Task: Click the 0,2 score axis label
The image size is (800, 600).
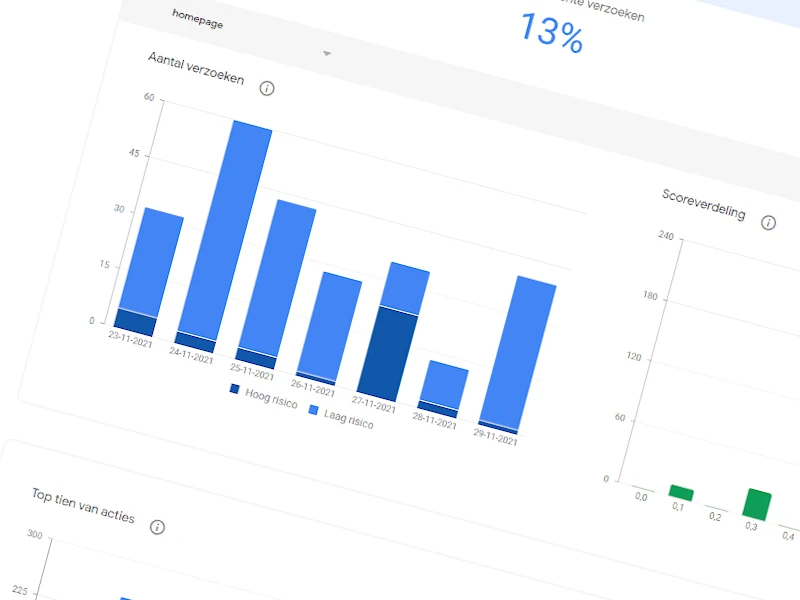Action: tap(715, 516)
